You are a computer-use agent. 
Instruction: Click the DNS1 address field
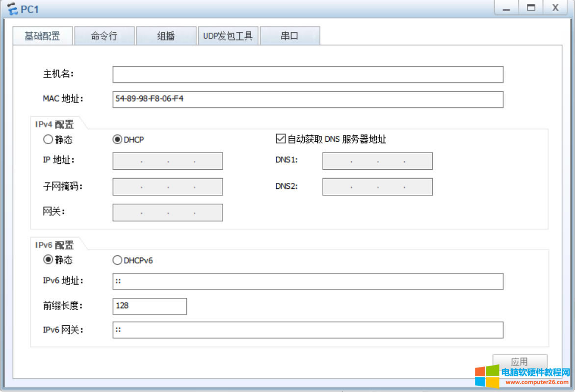point(377,161)
